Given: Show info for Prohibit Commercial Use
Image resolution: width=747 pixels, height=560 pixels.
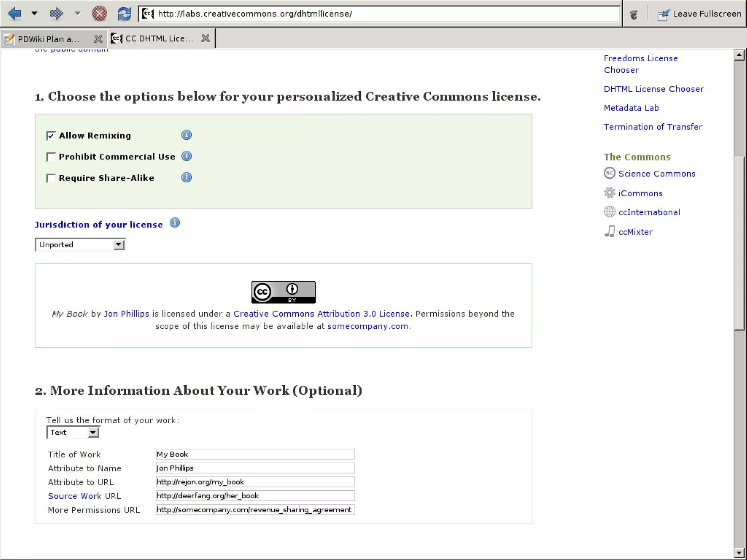Looking at the screenshot, I should 186,156.
